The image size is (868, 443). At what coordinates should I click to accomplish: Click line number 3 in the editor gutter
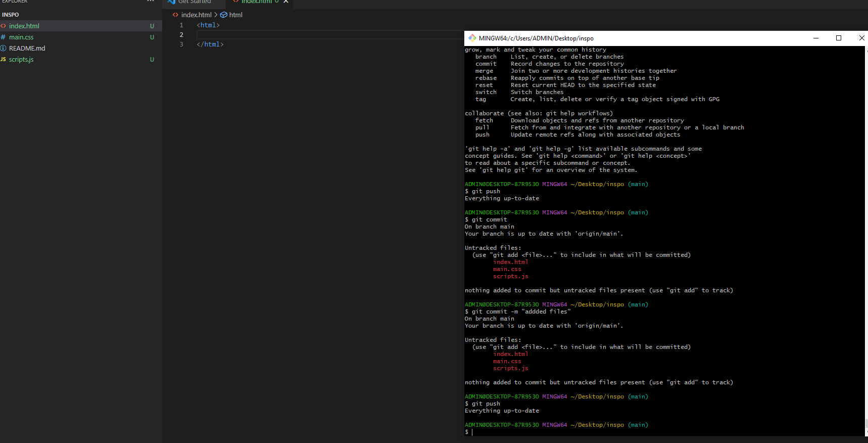pyautogui.click(x=181, y=44)
